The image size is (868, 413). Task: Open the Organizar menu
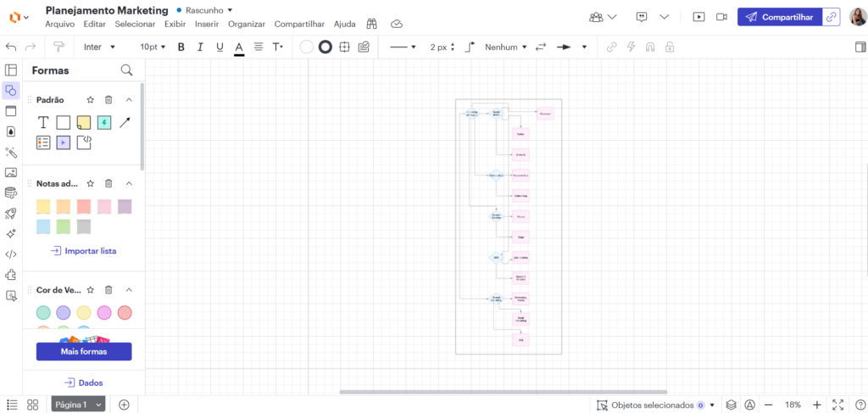[247, 24]
